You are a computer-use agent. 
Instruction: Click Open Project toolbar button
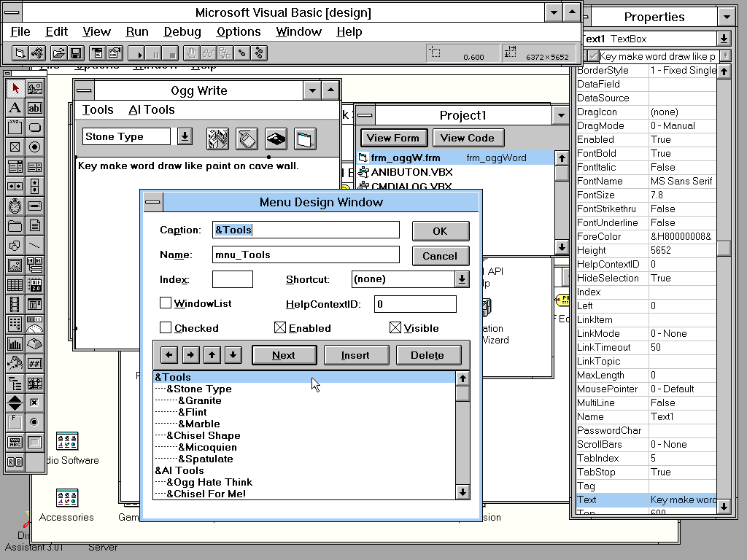(58, 52)
